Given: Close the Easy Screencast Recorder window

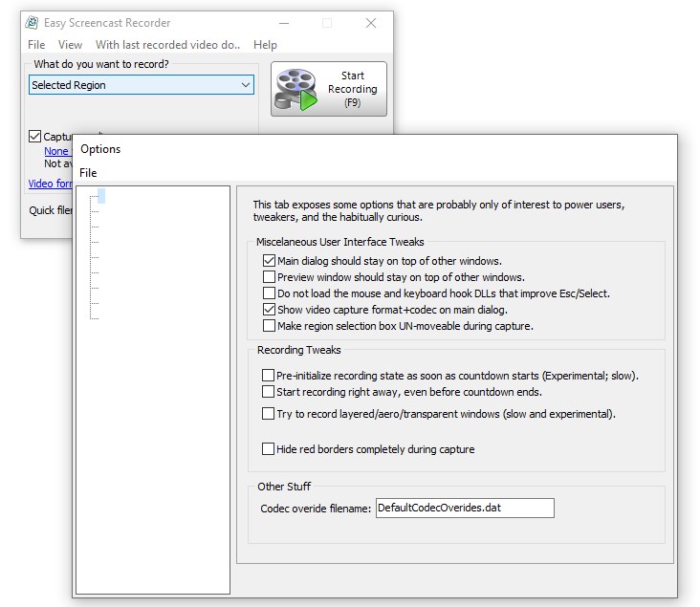Looking at the screenshot, I should pos(370,23).
